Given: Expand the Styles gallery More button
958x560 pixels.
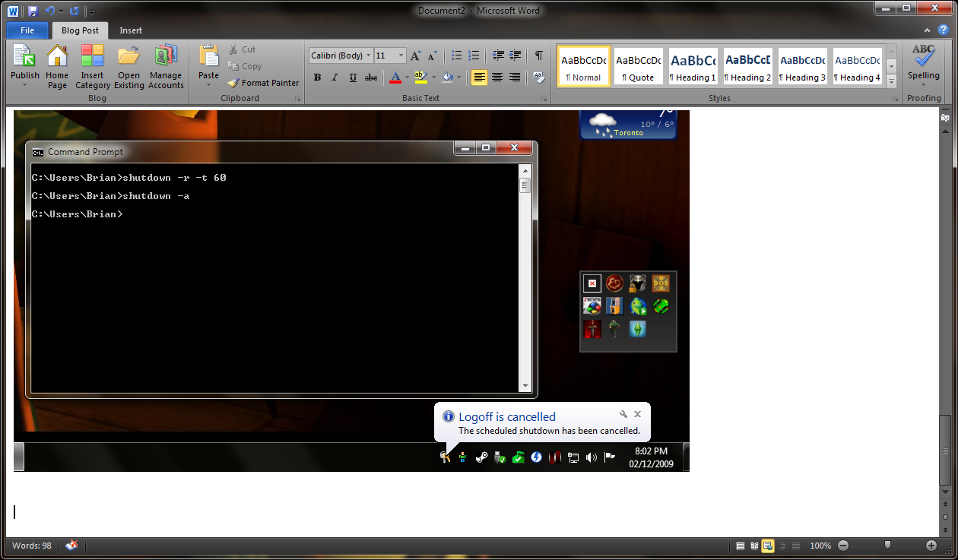Looking at the screenshot, I should click(892, 81).
